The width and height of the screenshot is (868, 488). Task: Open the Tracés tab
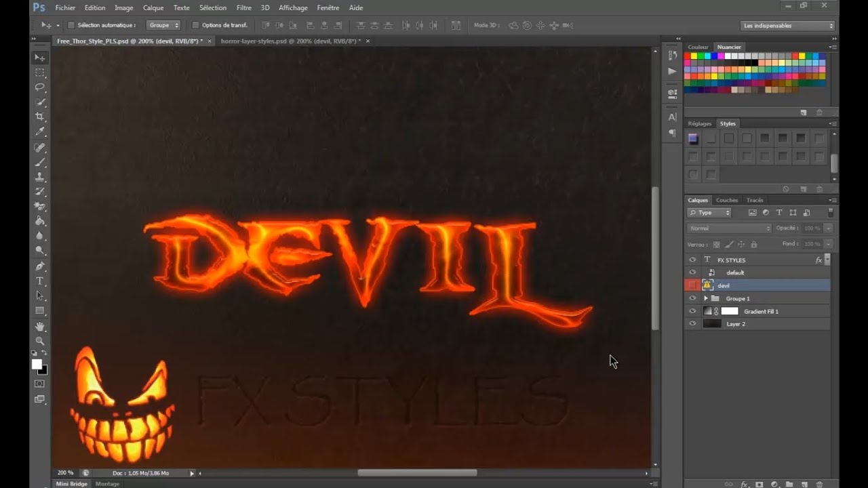(x=755, y=200)
